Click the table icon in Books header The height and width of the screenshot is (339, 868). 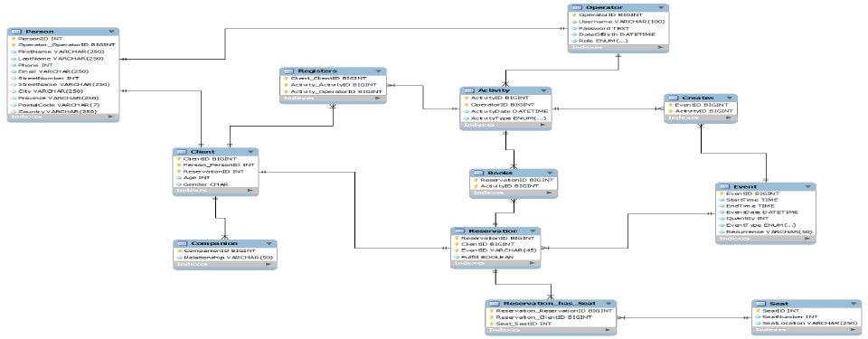point(479,173)
